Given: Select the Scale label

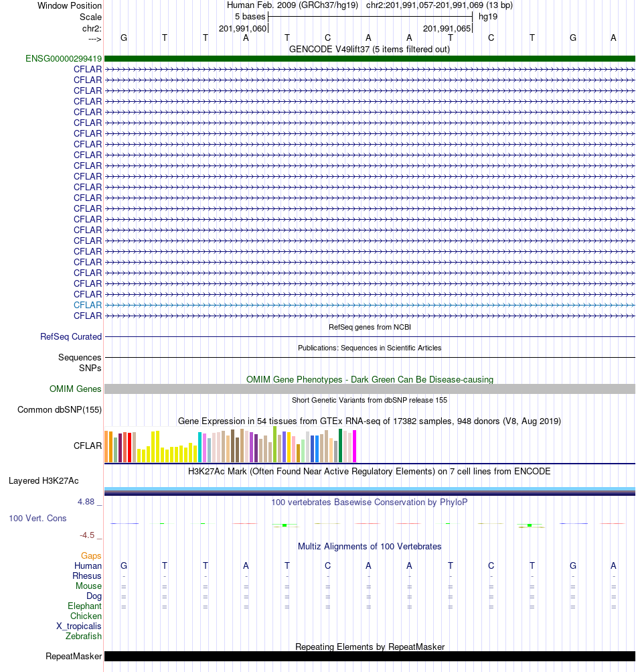Looking at the screenshot, I should (90, 17).
